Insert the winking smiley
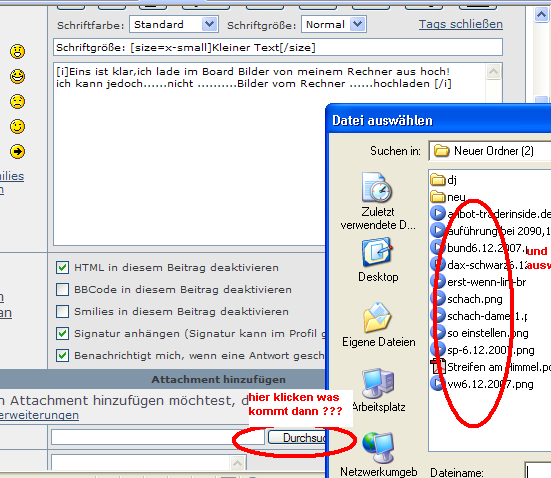Image resolution: width=551 pixels, height=478 pixels. pyautogui.click(x=17, y=127)
